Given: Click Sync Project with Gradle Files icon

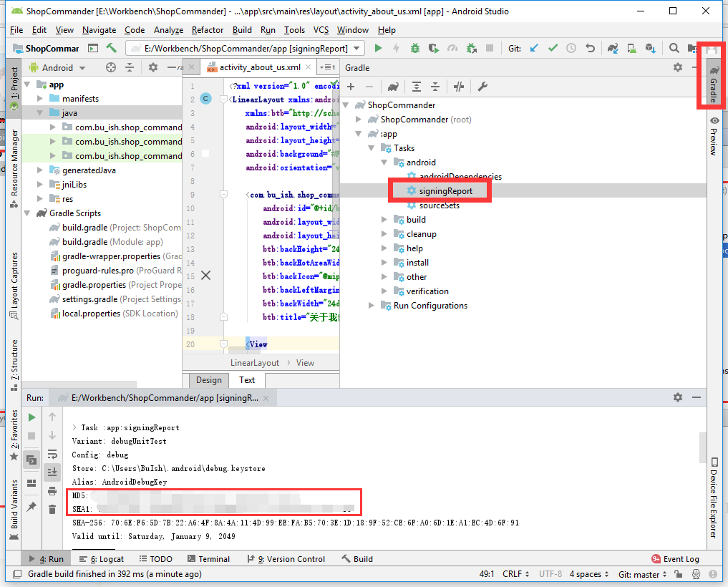Looking at the screenshot, I should pos(612,48).
